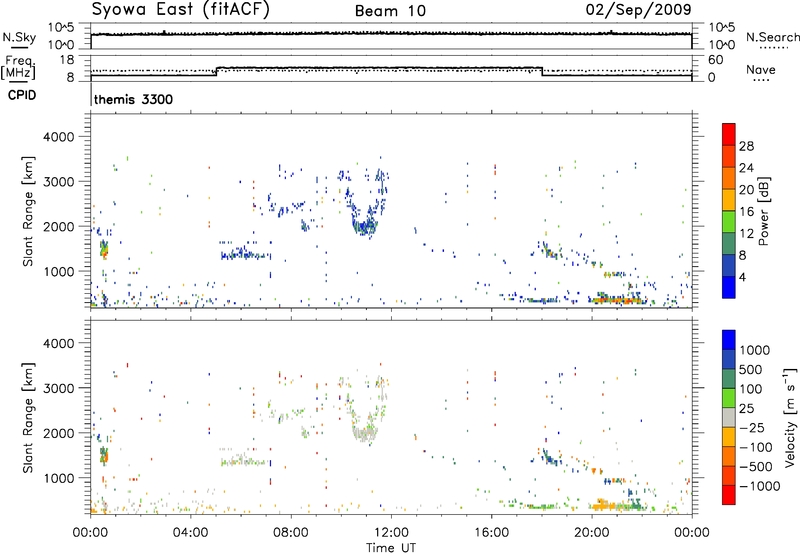Viewport: 800px width, 554px height.
Task: Click the '1000' tick on velocity colorbar
Action: point(754,350)
